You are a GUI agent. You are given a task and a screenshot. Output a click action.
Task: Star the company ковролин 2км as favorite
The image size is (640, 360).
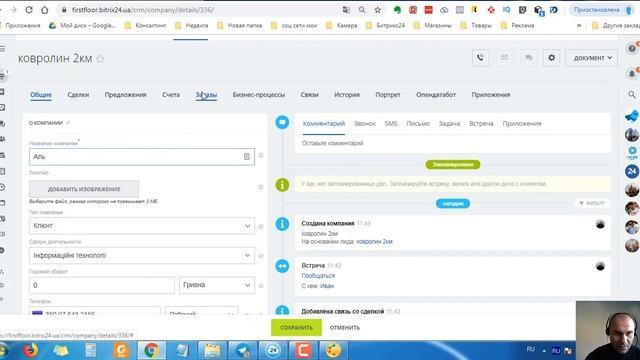click(100, 59)
